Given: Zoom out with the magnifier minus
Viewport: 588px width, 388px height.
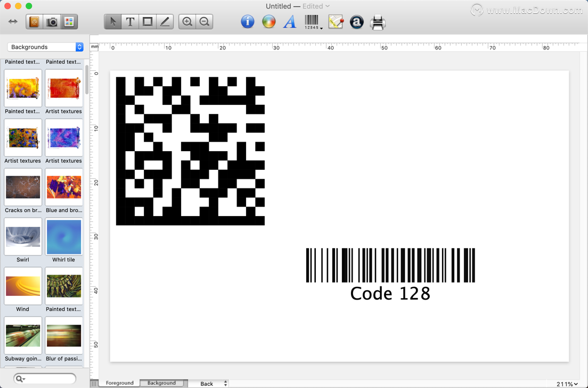Looking at the screenshot, I should pos(205,22).
